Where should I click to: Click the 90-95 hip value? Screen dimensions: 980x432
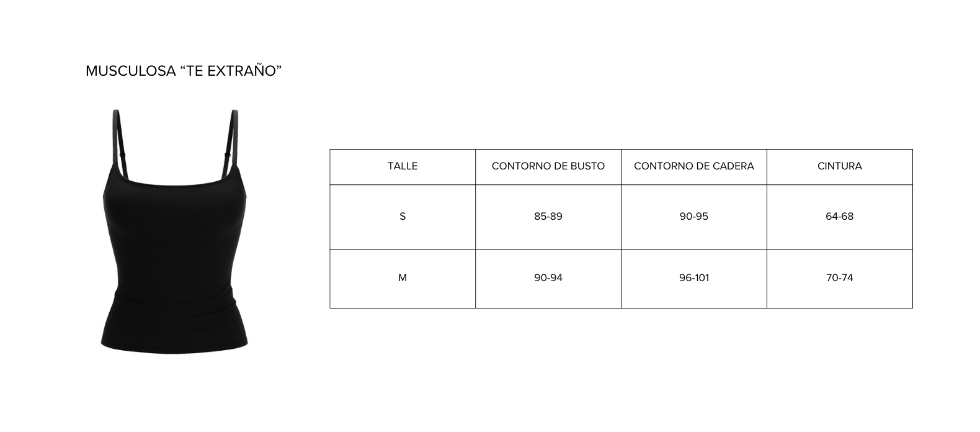coord(694,217)
